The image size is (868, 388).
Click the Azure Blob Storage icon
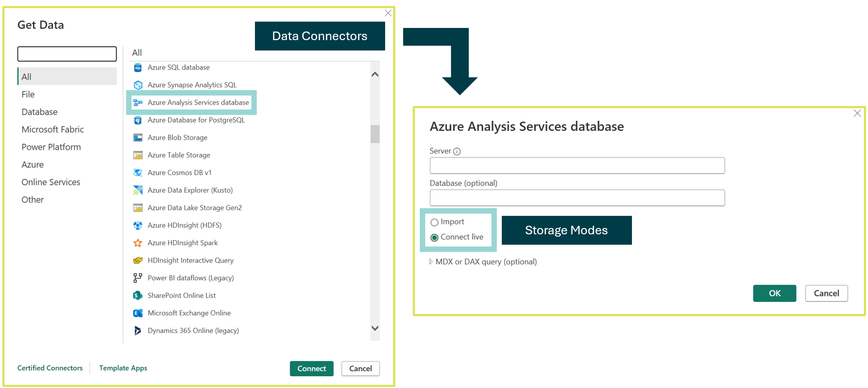click(x=138, y=138)
